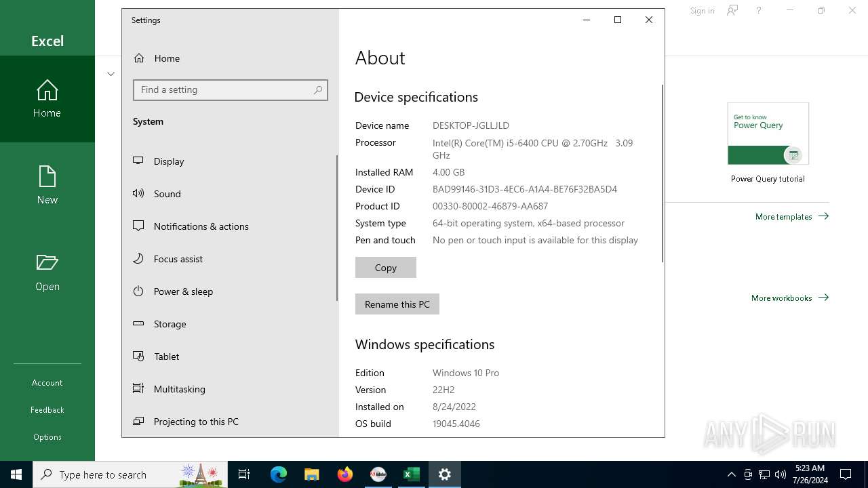This screenshot has height=488, width=868.
Task: Open File Explorer from taskbar
Action: tap(312, 474)
